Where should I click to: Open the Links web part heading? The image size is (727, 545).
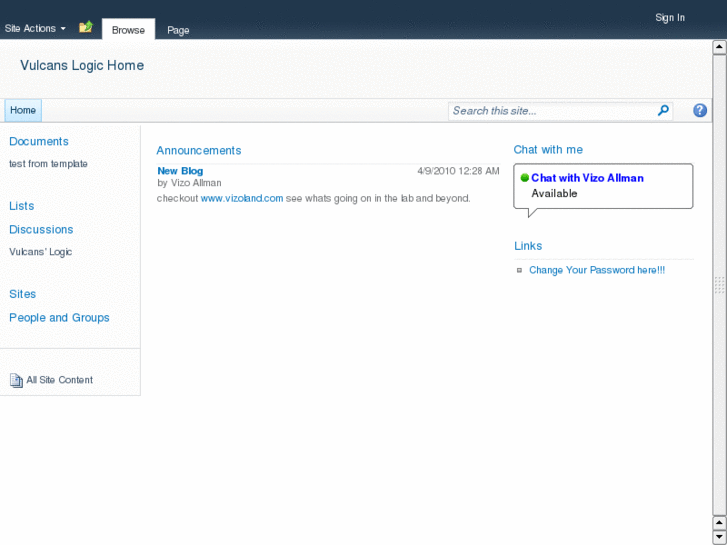[x=528, y=246]
